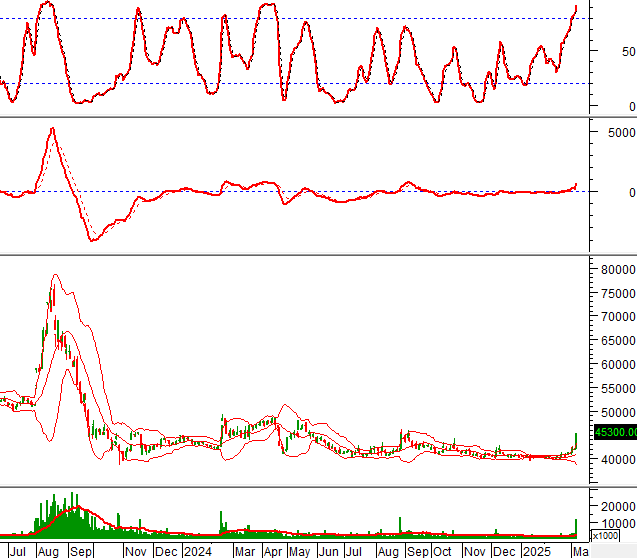Image resolution: width=637 pixels, height=558 pixels.
Task: Select the 'Jun' 2024 label on time axis
Action: coord(328,552)
